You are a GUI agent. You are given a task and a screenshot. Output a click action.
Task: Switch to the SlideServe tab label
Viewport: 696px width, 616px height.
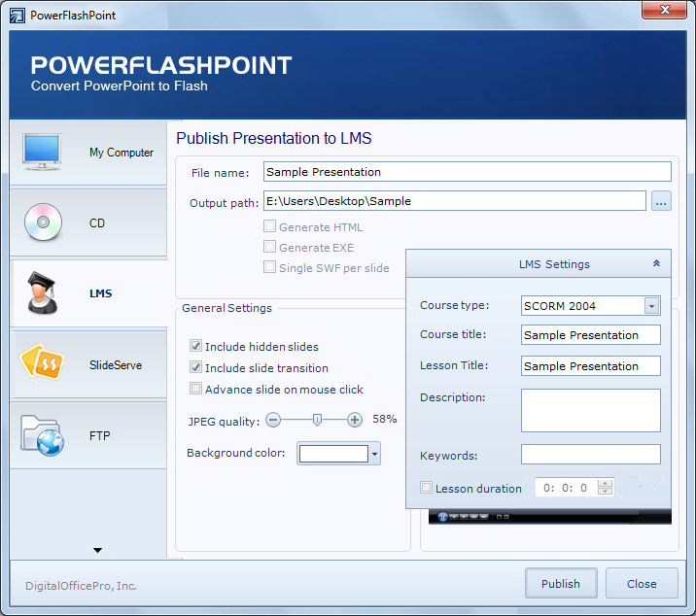[x=116, y=364]
